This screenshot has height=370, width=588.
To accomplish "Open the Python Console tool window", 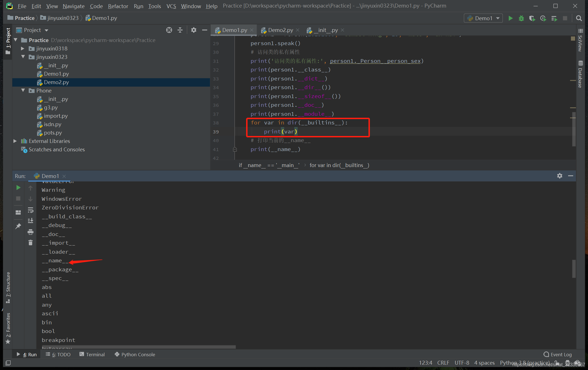I will point(135,354).
